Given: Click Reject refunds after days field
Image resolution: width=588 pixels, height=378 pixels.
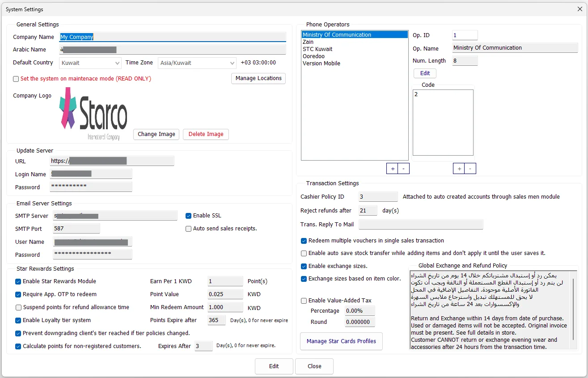Looking at the screenshot, I should (x=368, y=211).
